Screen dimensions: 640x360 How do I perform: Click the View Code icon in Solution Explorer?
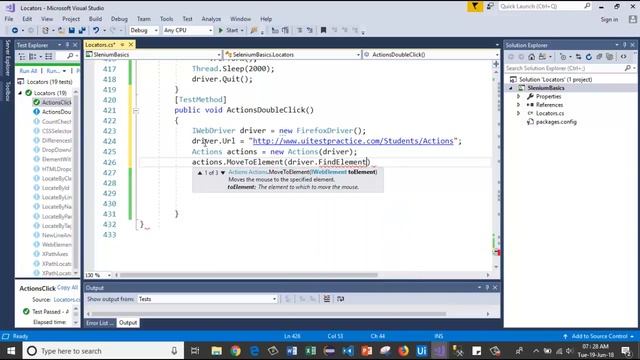click(623, 57)
